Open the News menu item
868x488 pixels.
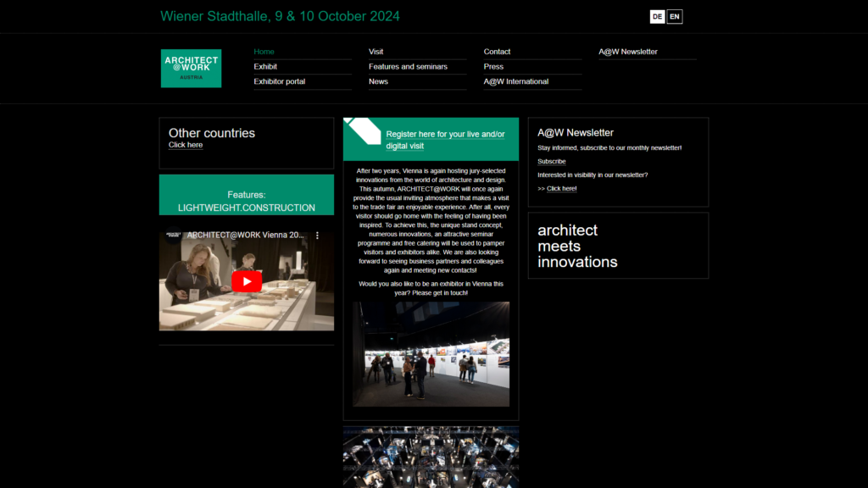click(378, 81)
